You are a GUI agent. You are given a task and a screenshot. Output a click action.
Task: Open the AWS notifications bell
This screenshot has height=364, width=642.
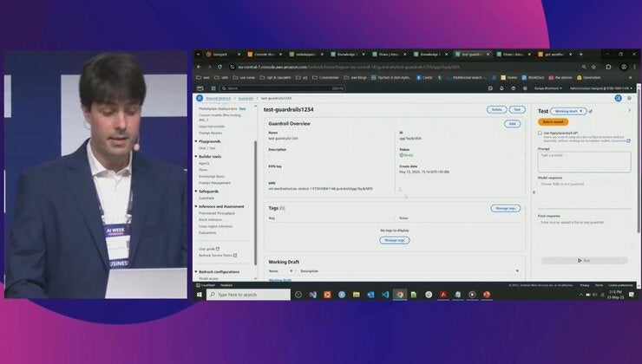click(x=501, y=88)
